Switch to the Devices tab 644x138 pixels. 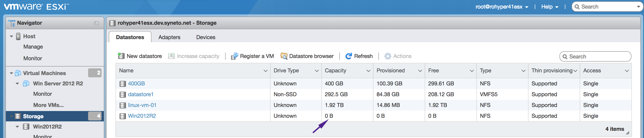[x=206, y=37]
